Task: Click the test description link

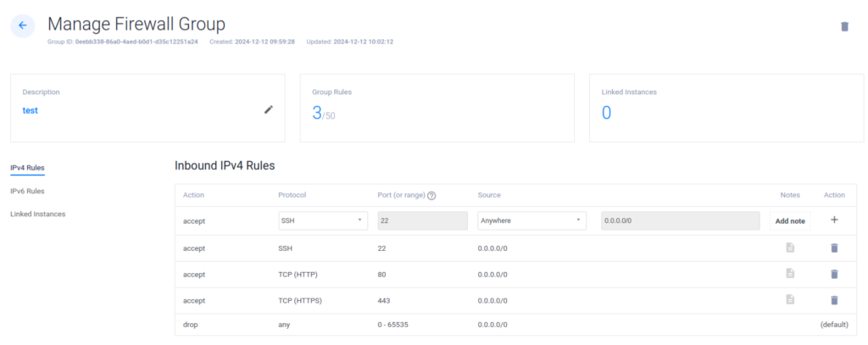Action: 30,110
